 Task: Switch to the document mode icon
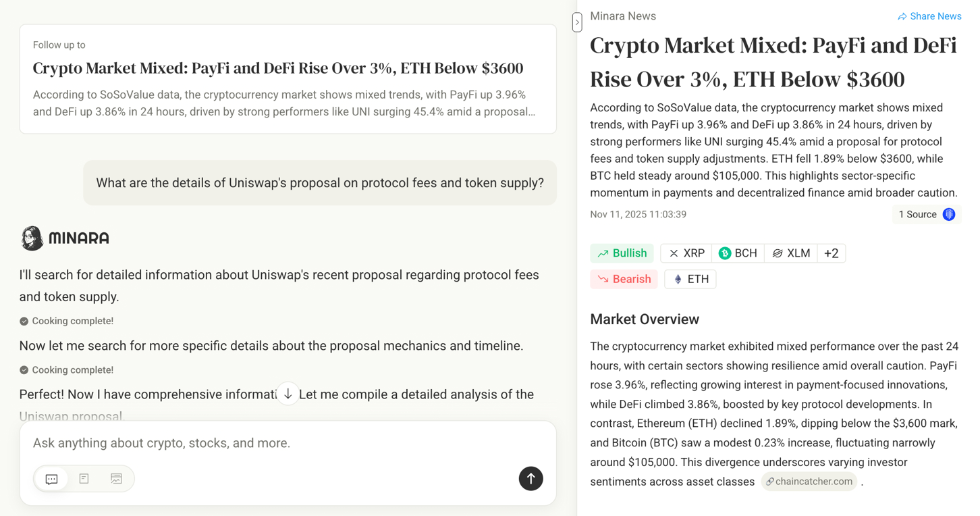click(84, 479)
